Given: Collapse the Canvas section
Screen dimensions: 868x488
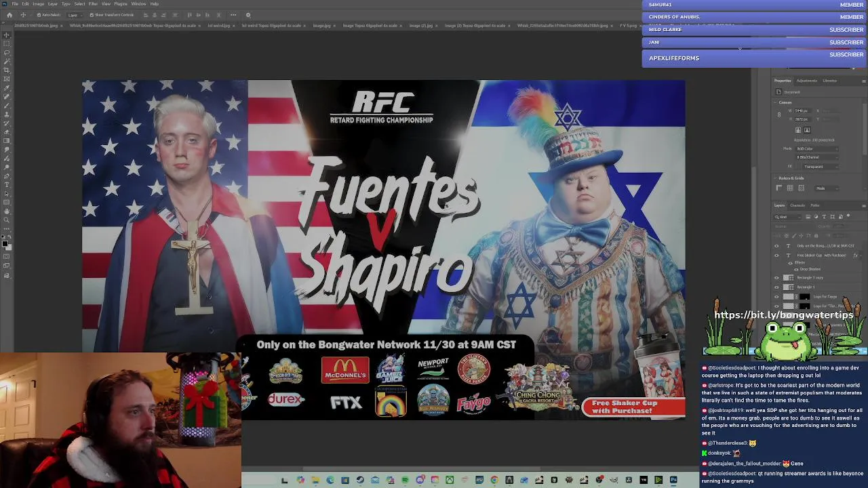Looking at the screenshot, I should point(775,102).
